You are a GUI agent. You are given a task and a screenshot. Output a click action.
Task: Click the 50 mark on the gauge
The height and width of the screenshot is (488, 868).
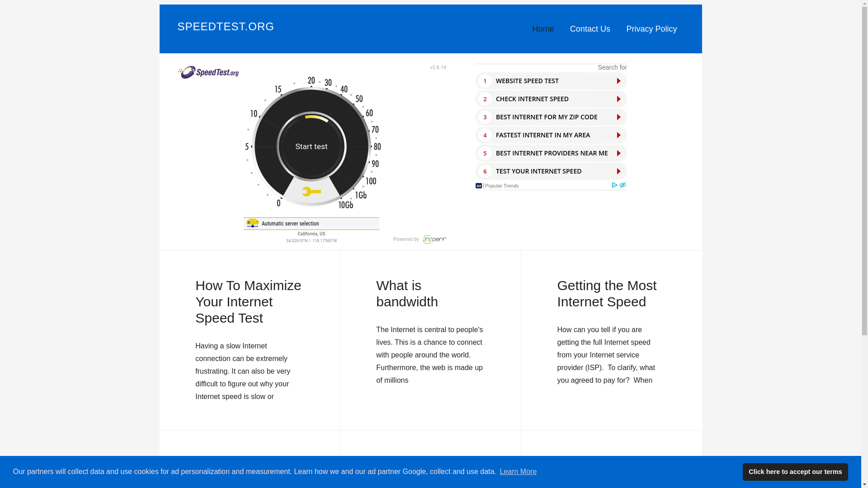(x=359, y=99)
